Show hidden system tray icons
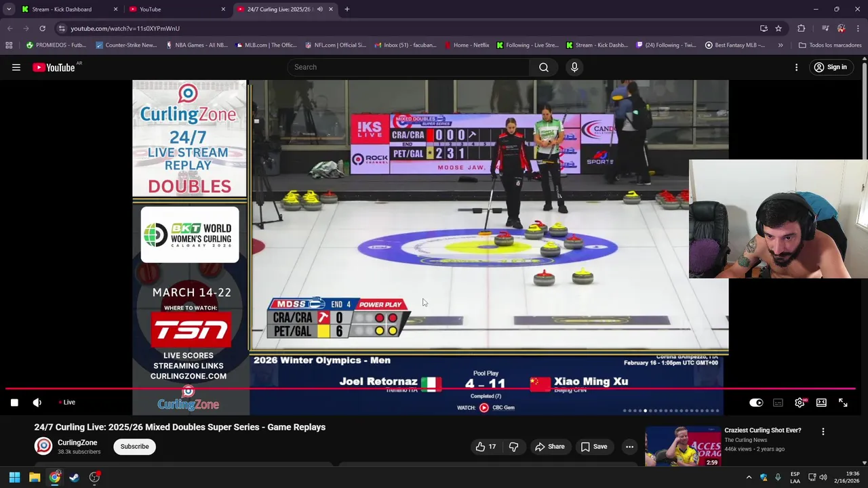 coord(749,477)
